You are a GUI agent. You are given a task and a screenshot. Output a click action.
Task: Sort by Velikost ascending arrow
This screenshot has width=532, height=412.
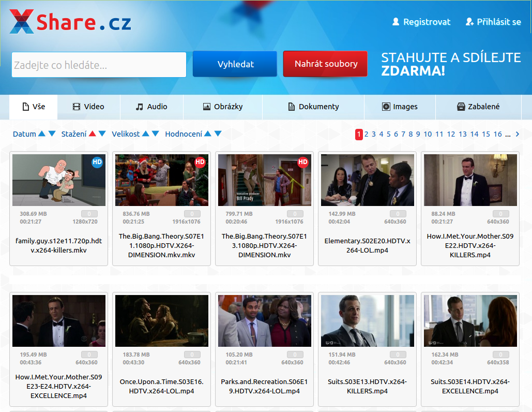pos(146,134)
